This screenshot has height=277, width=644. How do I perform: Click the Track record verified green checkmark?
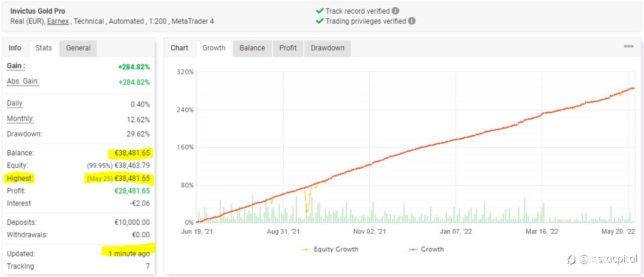[319, 11]
